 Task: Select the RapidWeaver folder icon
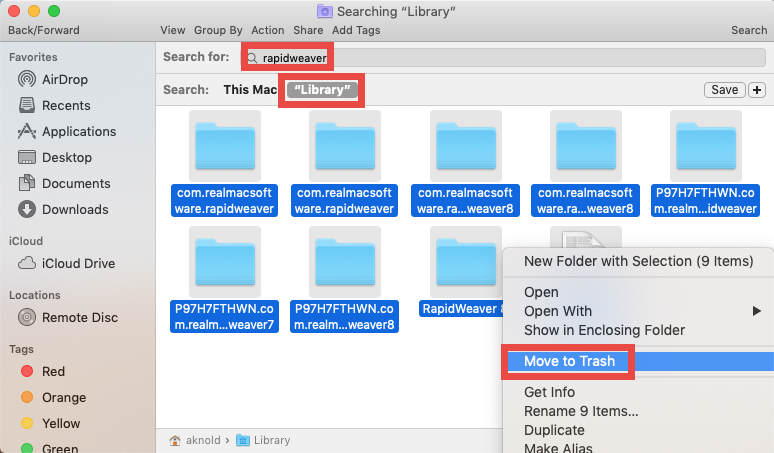coord(465,262)
